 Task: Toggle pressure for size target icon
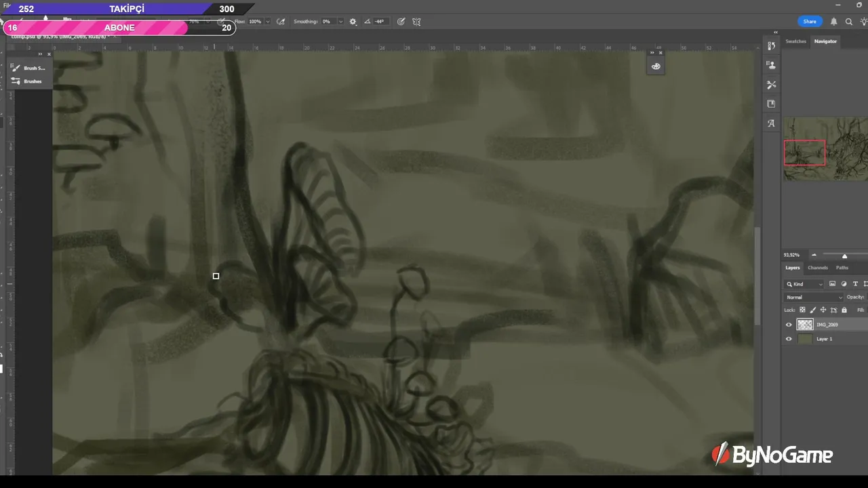tap(401, 22)
